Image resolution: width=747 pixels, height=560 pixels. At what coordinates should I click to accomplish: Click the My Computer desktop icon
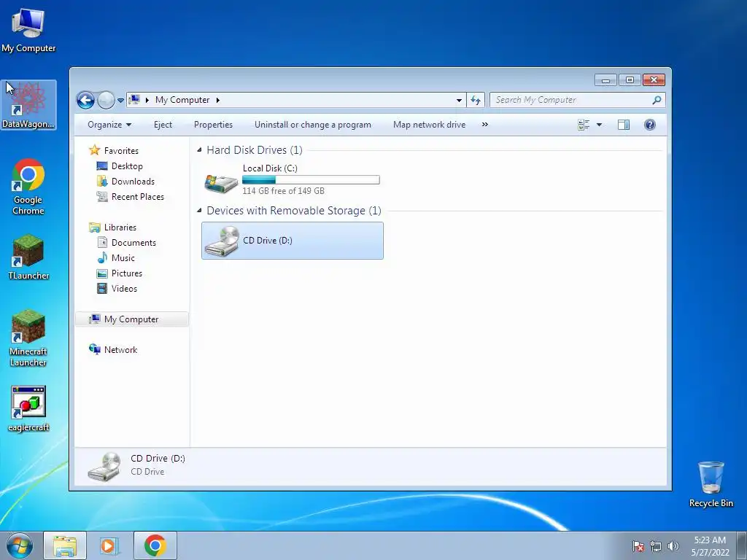pyautogui.click(x=28, y=31)
